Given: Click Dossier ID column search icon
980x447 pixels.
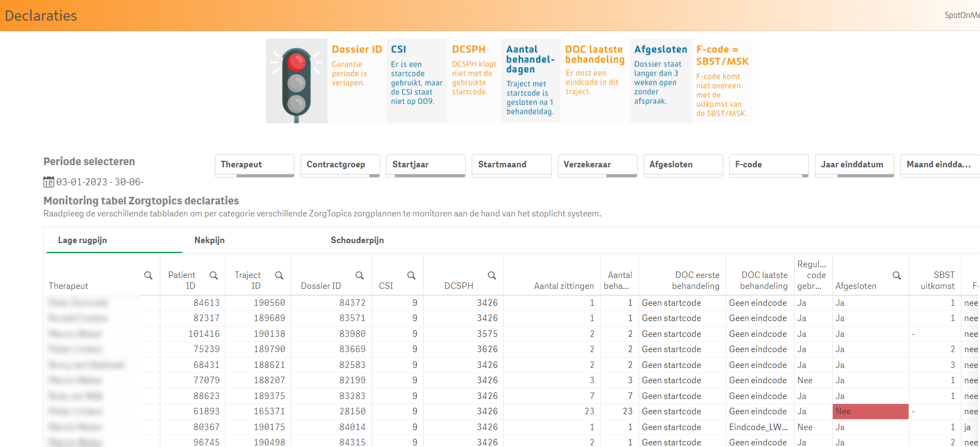Looking at the screenshot, I should (x=359, y=276).
